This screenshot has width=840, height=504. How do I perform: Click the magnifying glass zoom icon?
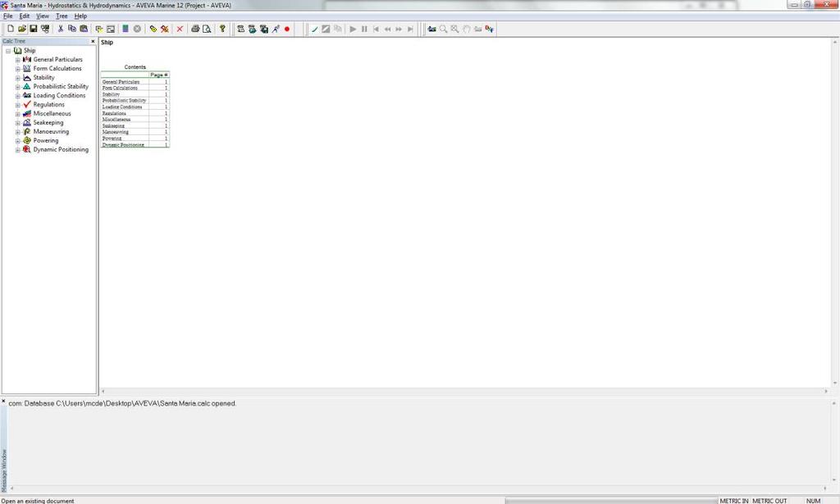click(444, 29)
